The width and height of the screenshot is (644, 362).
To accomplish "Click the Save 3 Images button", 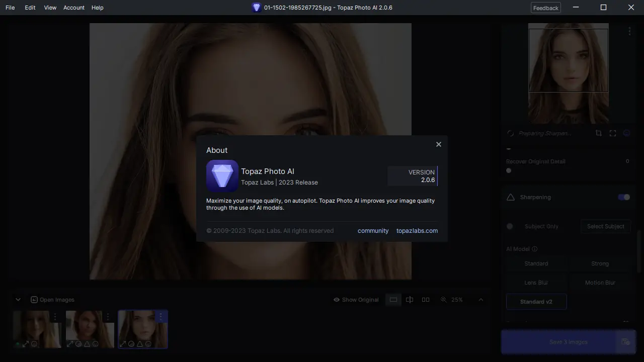I will click(x=558, y=342).
